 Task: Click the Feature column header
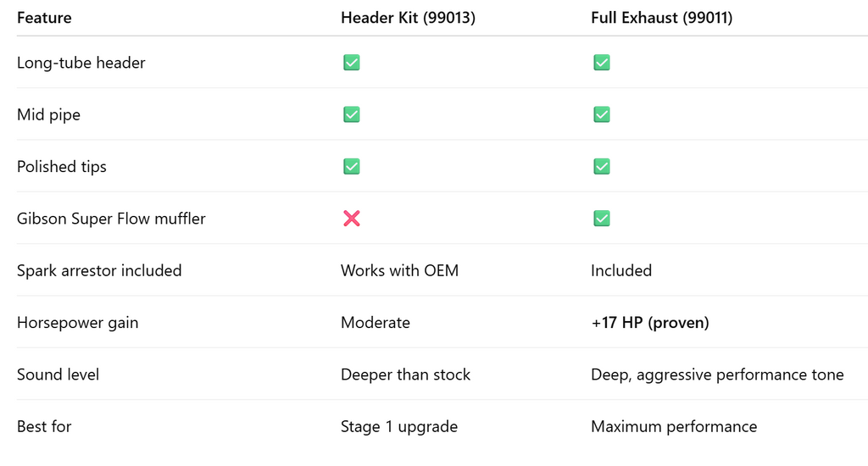click(x=44, y=18)
